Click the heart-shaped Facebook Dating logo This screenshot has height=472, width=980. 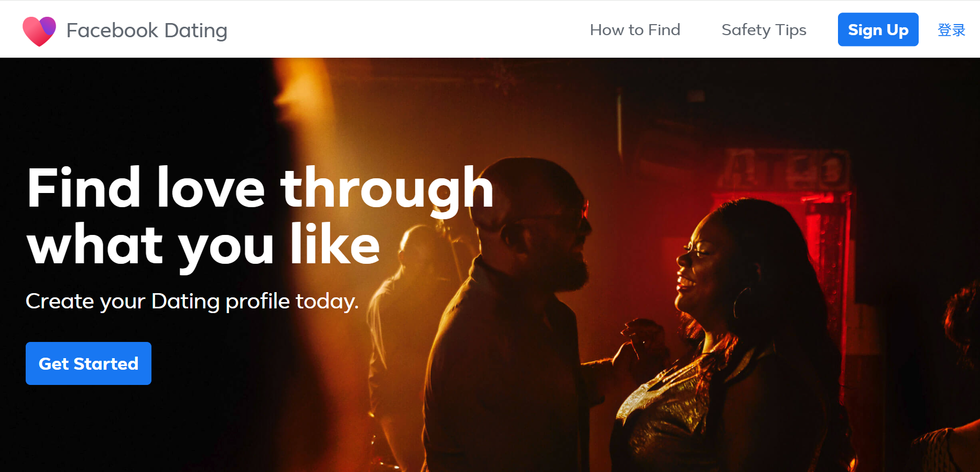[39, 31]
